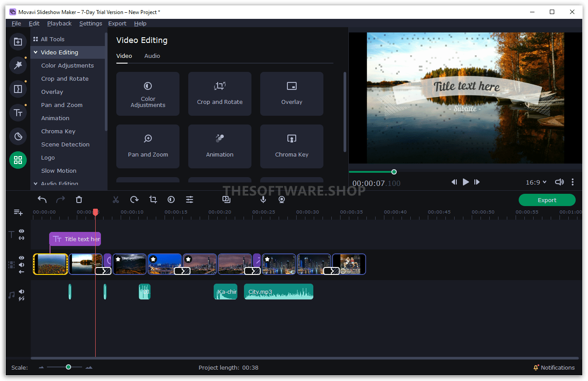588x381 pixels.
Task: Open the 16:9 aspect ratio dropdown
Action: [x=536, y=182]
